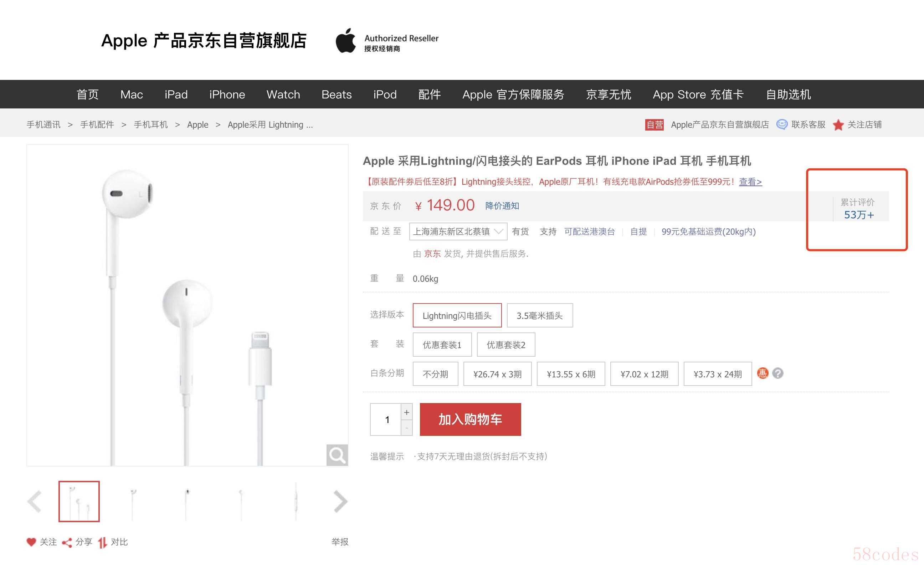Viewport: 924px width, 565px height.
Task: Click the magnifier zoom icon on product image
Action: [337, 455]
